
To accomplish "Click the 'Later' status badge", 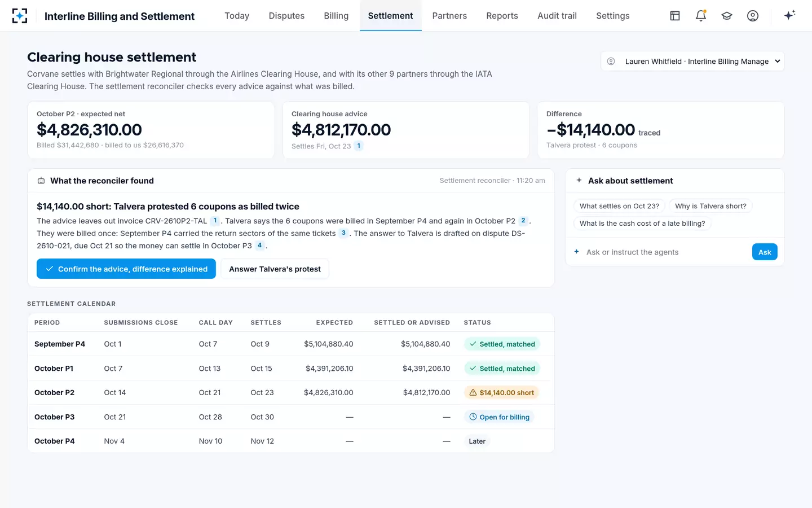I will tap(477, 441).
